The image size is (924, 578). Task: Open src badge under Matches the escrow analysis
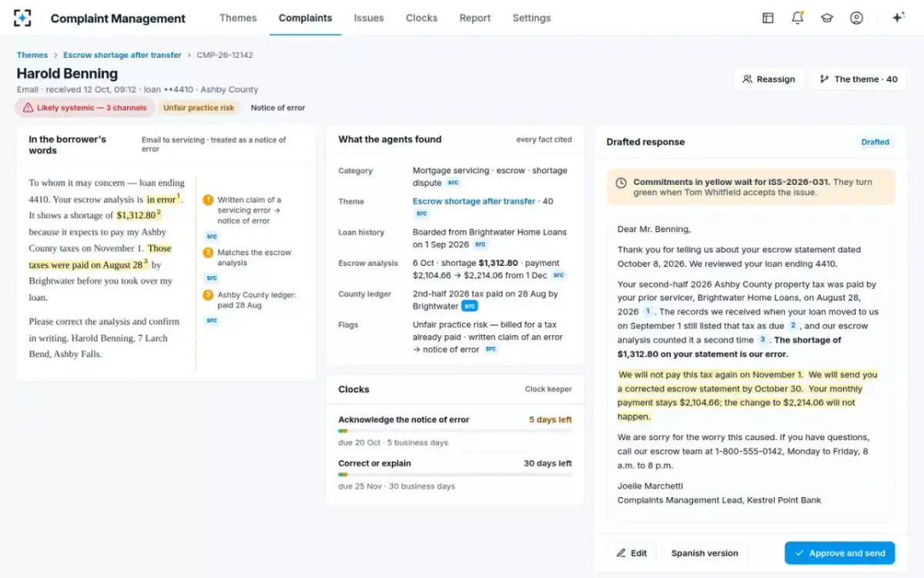click(x=212, y=277)
